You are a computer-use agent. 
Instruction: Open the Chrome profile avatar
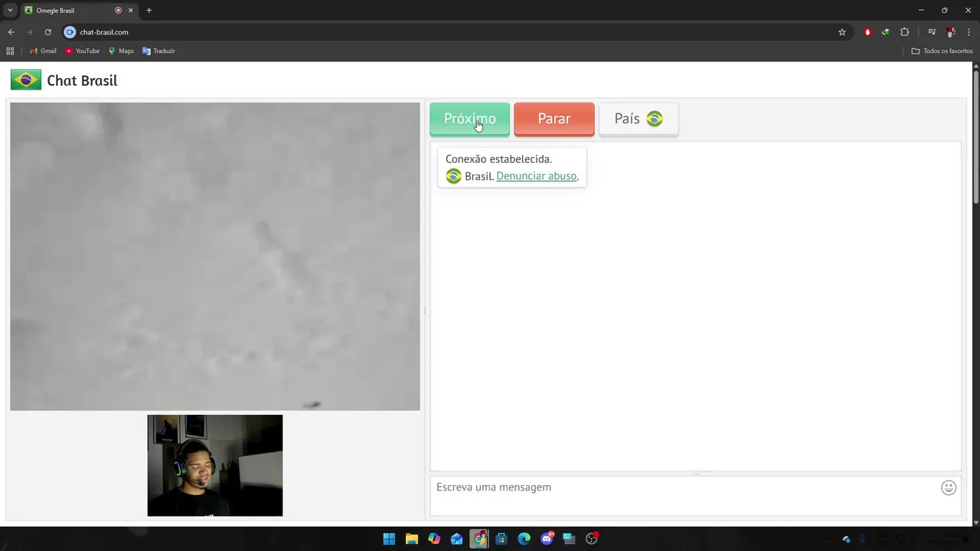[950, 32]
